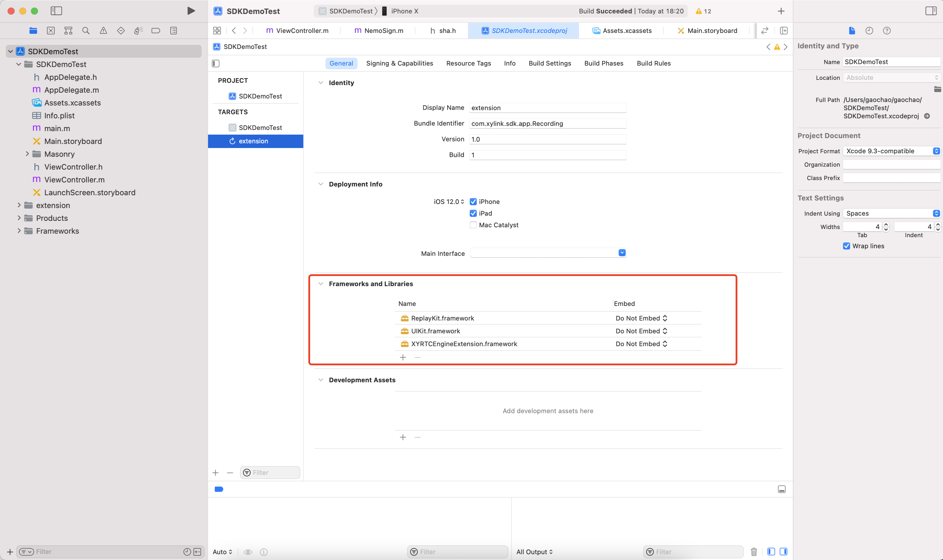Expand the Masonry folder
Viewport: 943px width, 560px height.
point(27,154)
